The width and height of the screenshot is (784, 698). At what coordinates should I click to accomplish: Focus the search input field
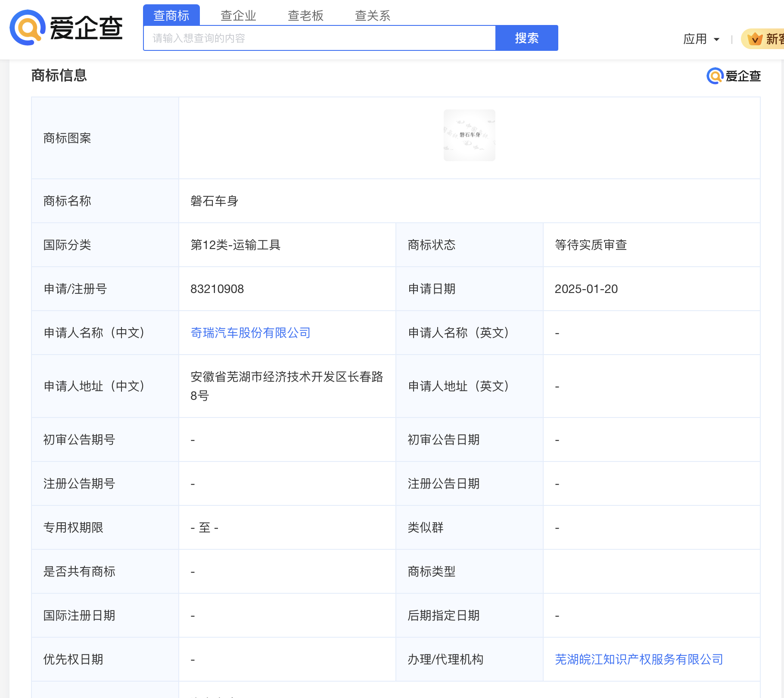click(320, 38)
